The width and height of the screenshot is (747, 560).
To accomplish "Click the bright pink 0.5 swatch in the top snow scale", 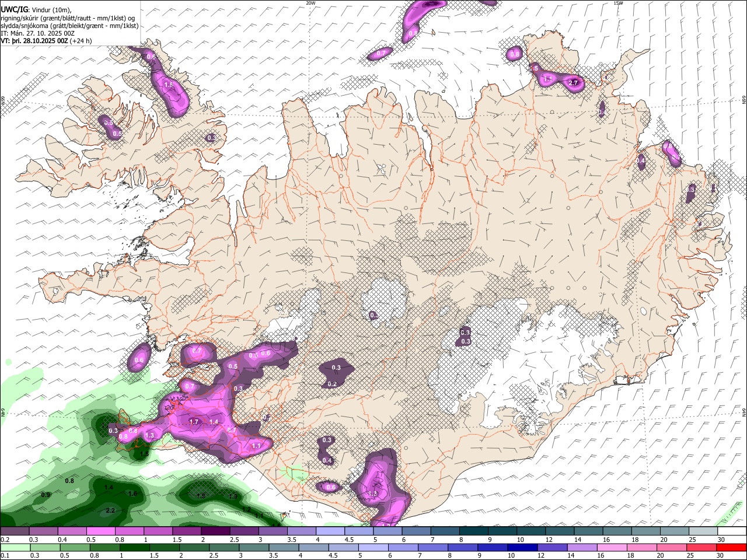I will coord(101,531).
